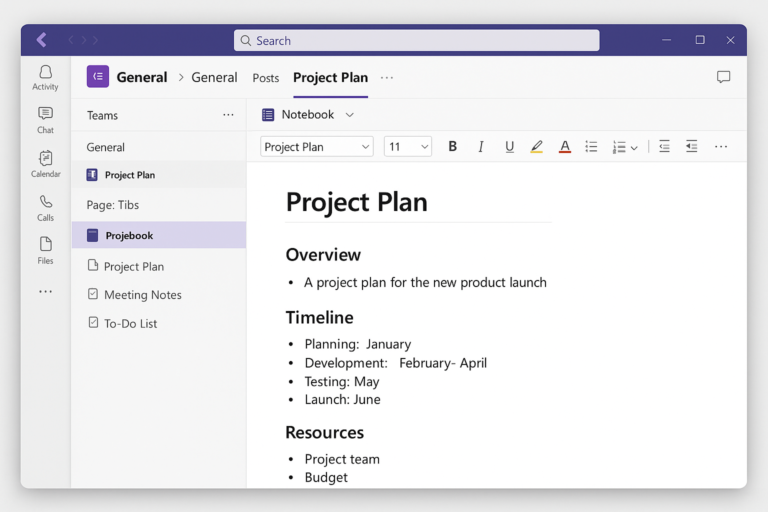
Task: Toggle underline formatting
Action: (x=509, y=147)
